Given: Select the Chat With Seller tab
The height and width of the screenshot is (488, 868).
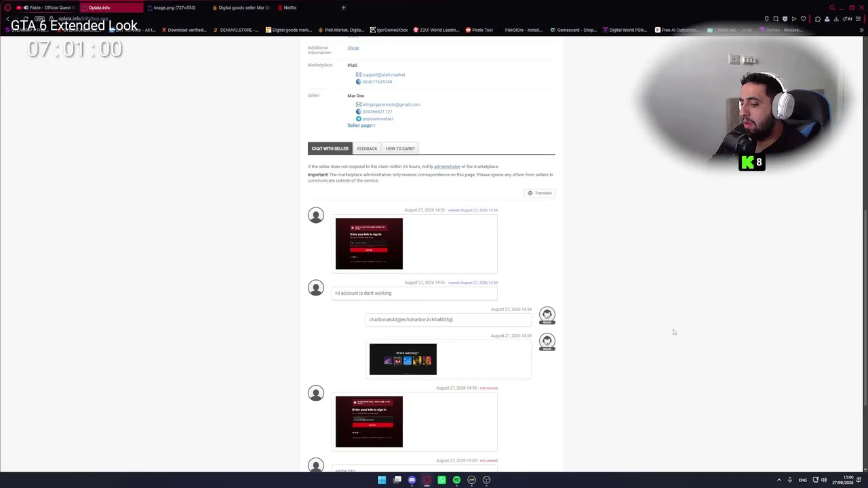Looking at the screenshot, I should (x=330, y=148).
